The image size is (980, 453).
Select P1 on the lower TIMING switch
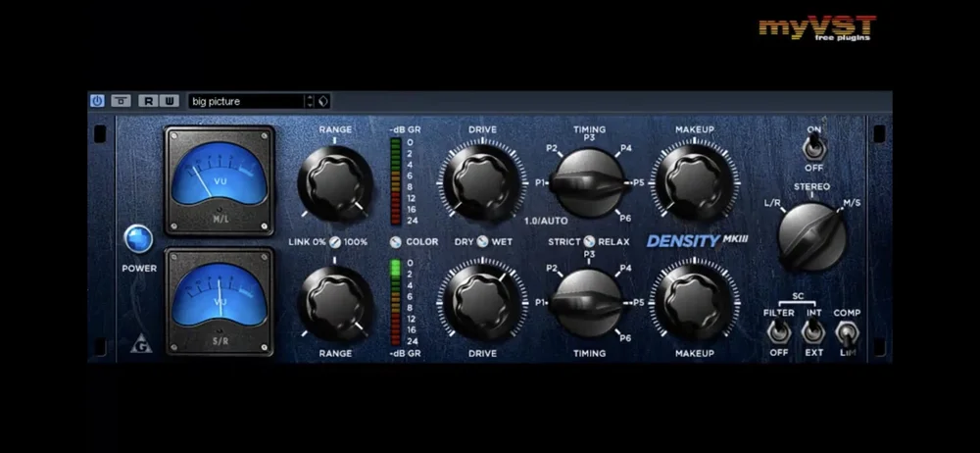(x=541, y=303)
